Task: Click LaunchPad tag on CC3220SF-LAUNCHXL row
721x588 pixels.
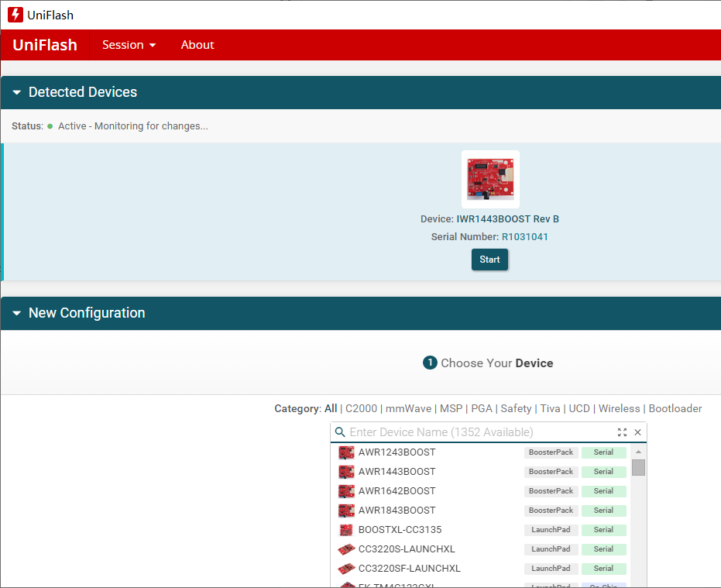Action: click(x=551, y=568)
